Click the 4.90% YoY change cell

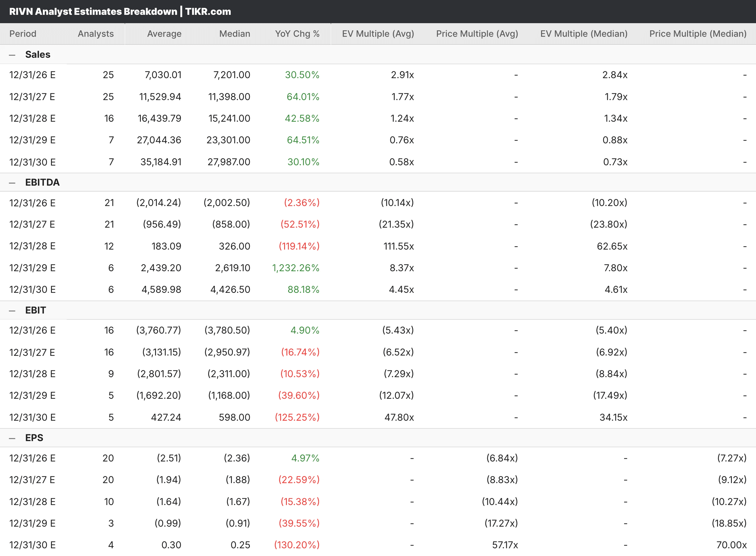305,330
